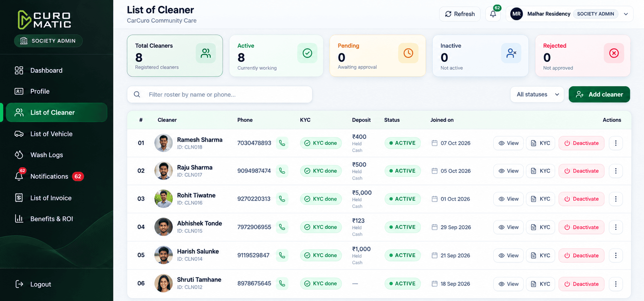This screenshot has width=644, height=301.
Task: Open more options for Harish Salunke
Action: pyautogui.click(x=616, y=255)
